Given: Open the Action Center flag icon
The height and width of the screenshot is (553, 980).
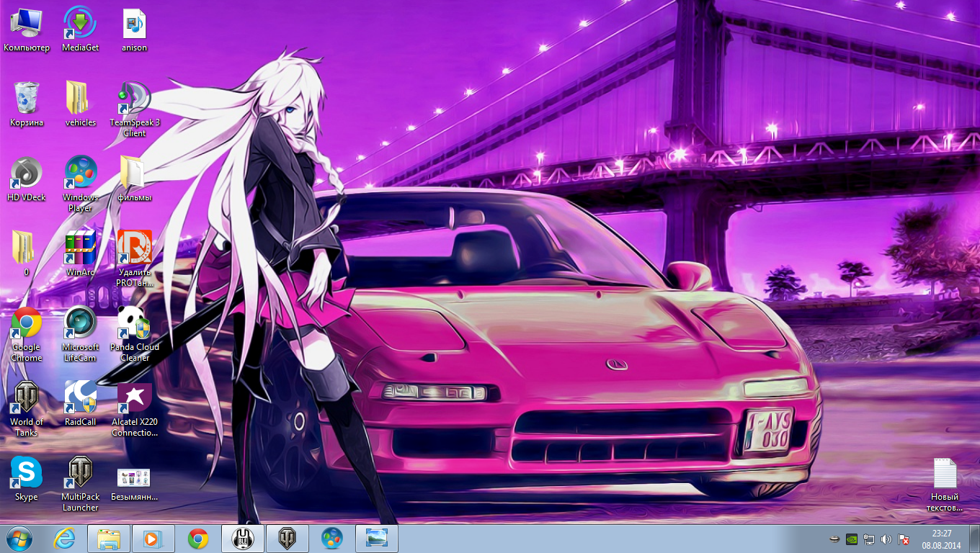Looking at the screenshot, I should (x=903, y=539).
